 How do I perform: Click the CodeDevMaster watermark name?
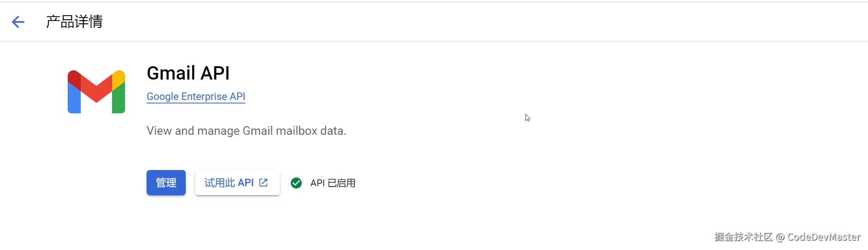824,237
